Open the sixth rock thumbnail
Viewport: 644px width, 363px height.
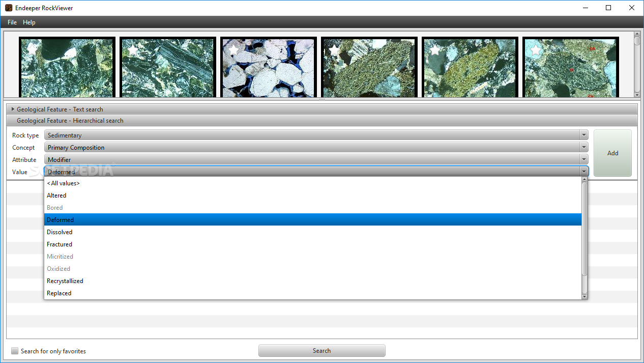[571, 67]
